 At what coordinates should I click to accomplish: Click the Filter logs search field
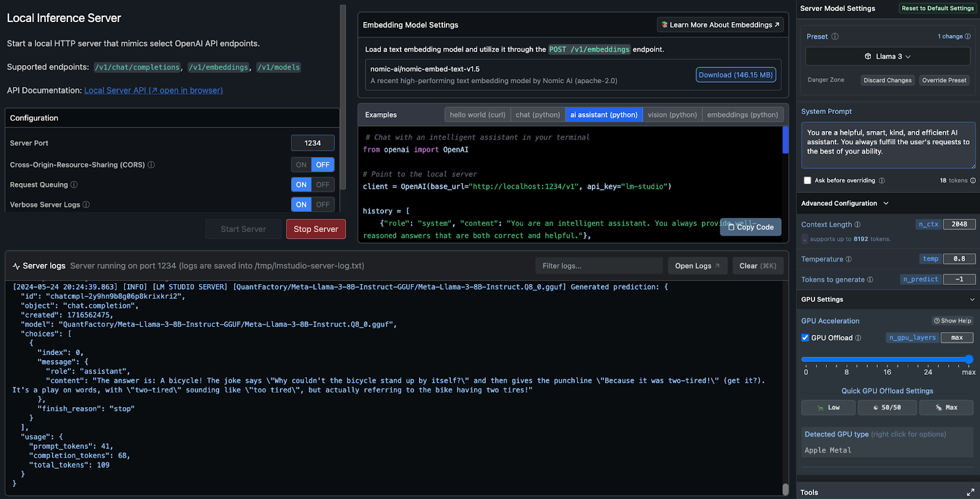pyautogui.click(x=599, y=266)
